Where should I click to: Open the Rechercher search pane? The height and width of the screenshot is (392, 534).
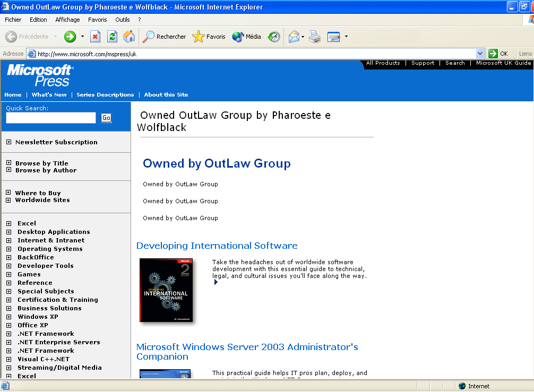tap(165, 37)
